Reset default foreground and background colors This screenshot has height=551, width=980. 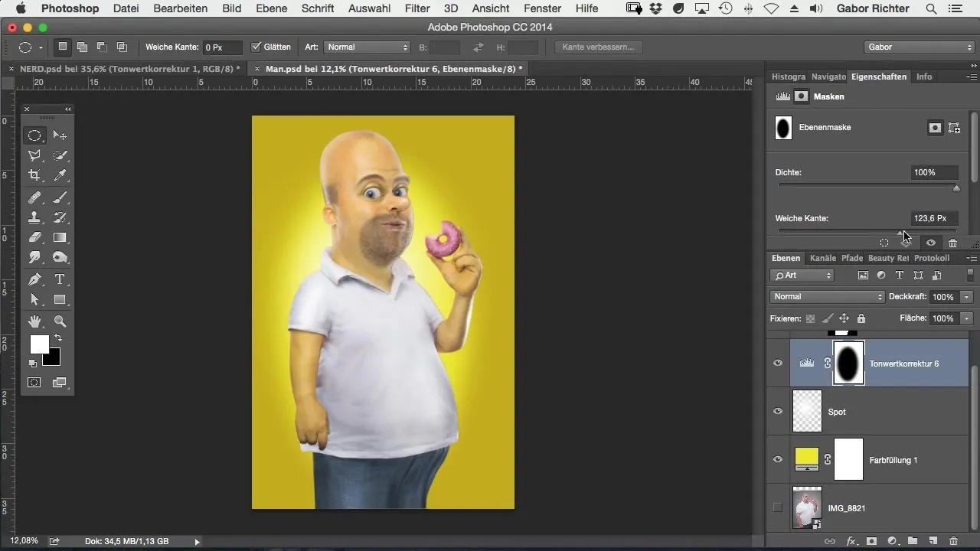tap(33, 363)
